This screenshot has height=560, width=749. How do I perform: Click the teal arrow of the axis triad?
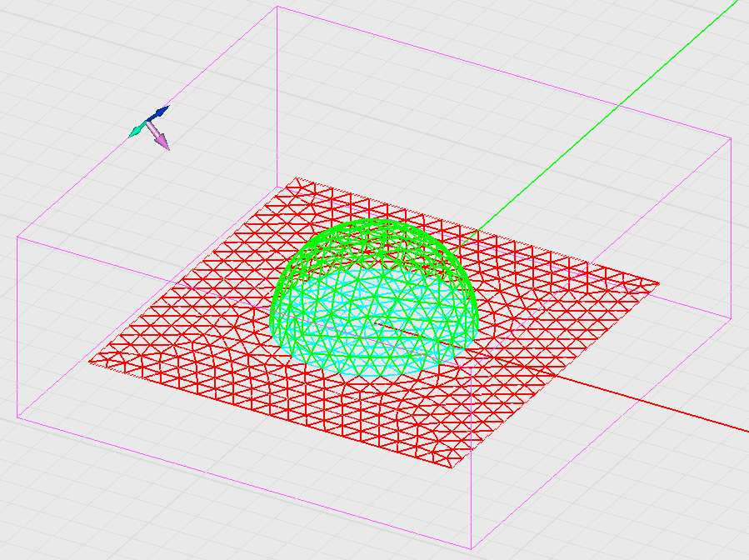[136, 130]
